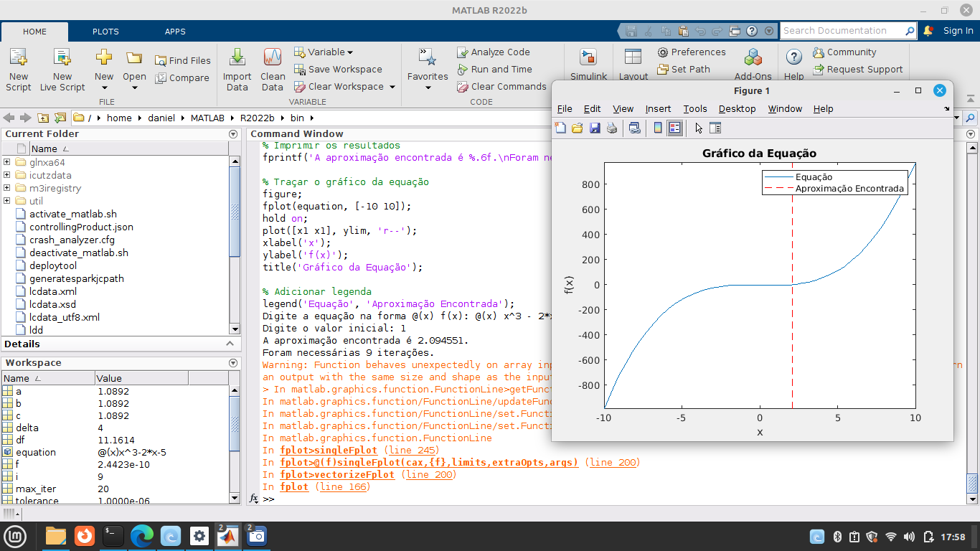Open the Property Inspector icon in Figure 1
This screenshot has width=980, height=551.
pyautogui.click(x=715, y=128)
